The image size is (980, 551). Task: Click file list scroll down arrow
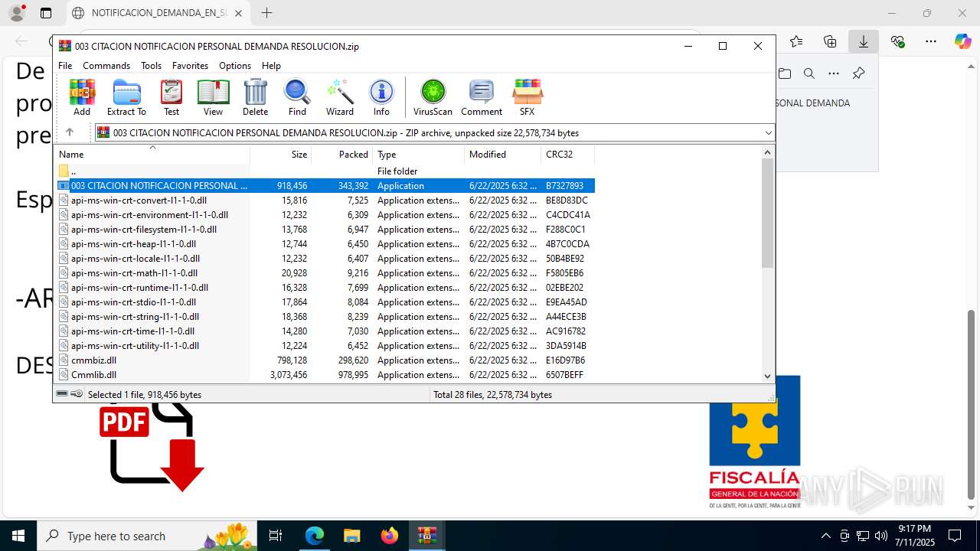[767, 376]
